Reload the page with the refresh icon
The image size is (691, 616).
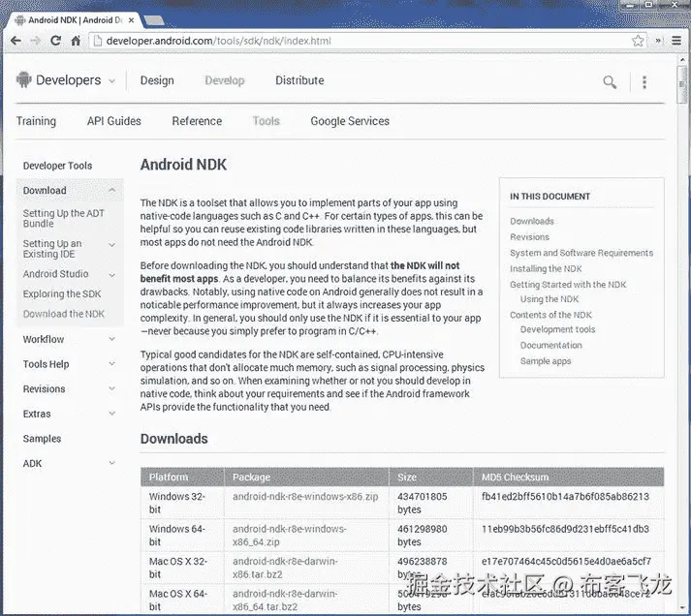[55, 41]
